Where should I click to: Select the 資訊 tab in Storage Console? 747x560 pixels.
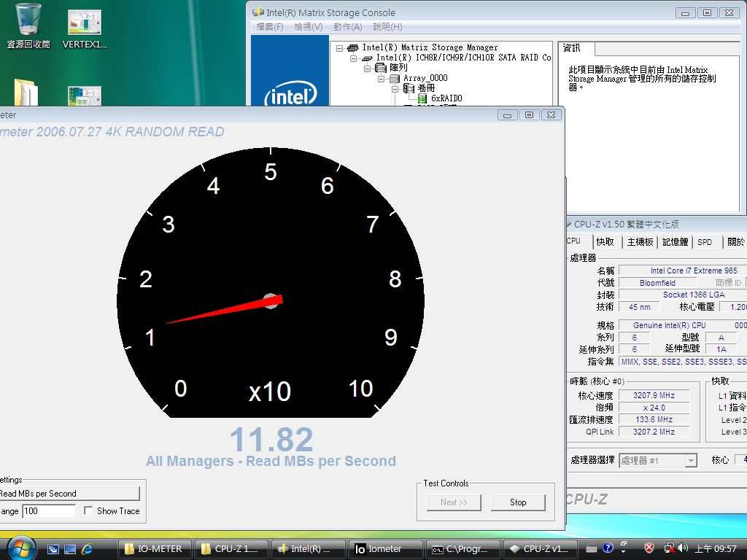coord(576,49)
